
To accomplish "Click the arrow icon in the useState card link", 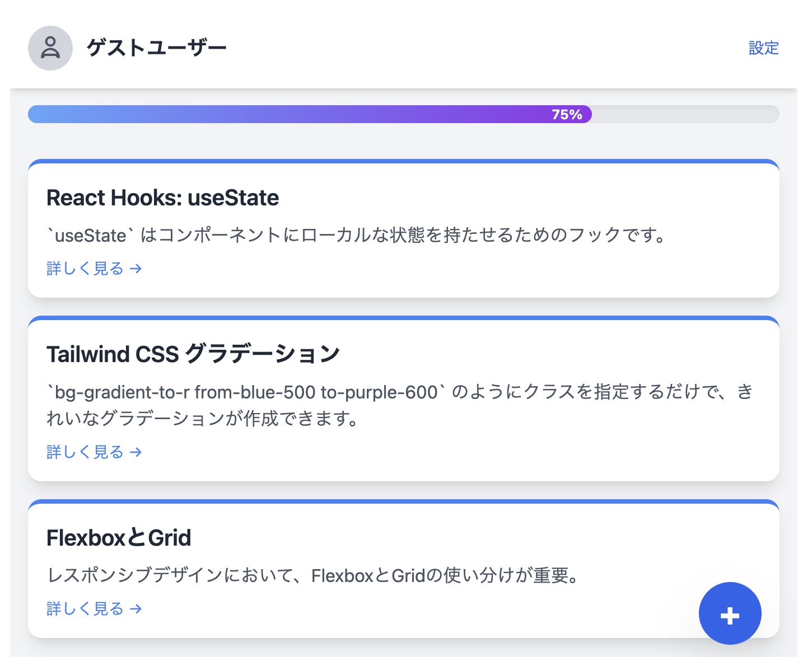I will coord(136,269).
